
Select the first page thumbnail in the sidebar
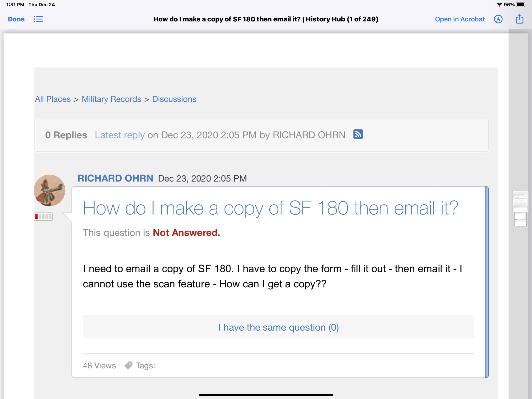tap(520, 202)
